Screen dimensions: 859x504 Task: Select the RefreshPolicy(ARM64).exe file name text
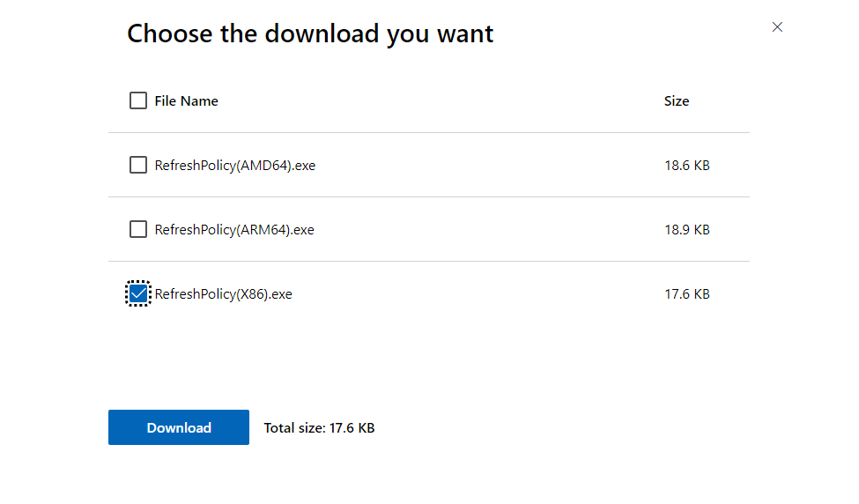[234, 229]
